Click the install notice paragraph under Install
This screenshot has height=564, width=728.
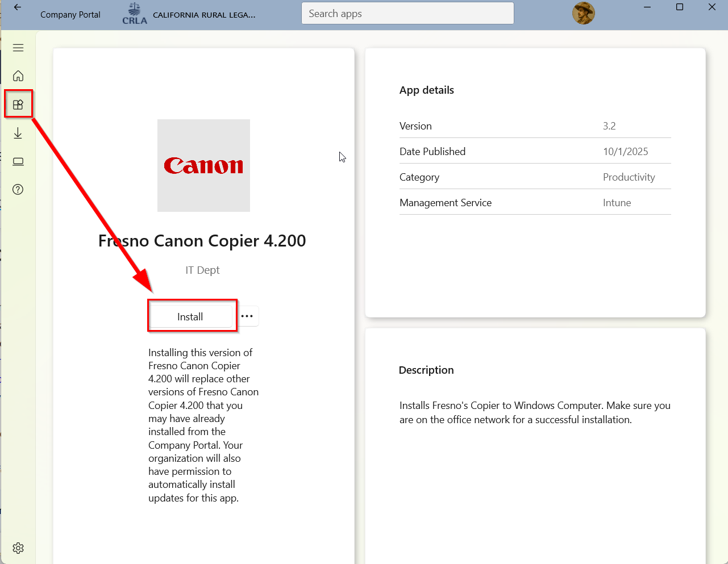coord(203,425)
